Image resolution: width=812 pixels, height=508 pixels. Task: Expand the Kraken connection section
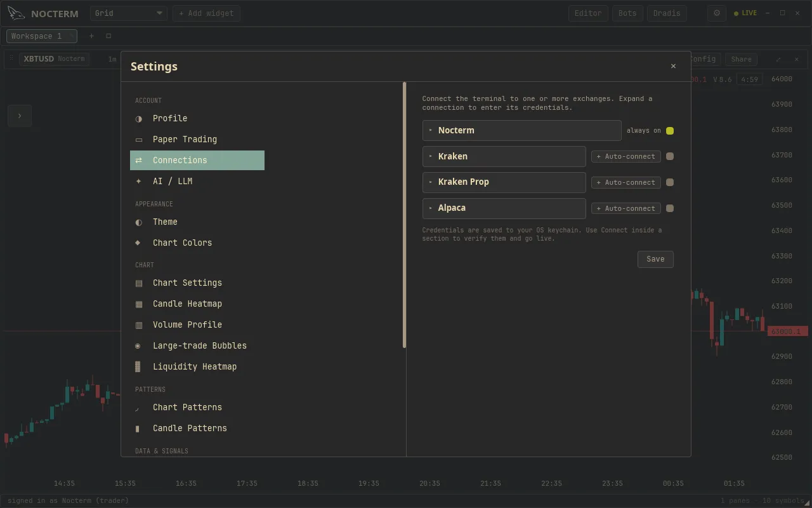[x=504, y=156]
